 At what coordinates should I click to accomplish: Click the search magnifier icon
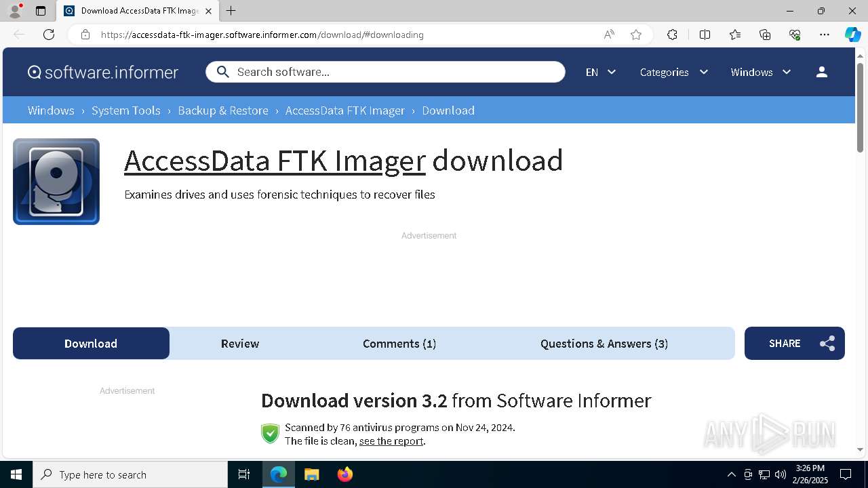(x=223, y=72)
